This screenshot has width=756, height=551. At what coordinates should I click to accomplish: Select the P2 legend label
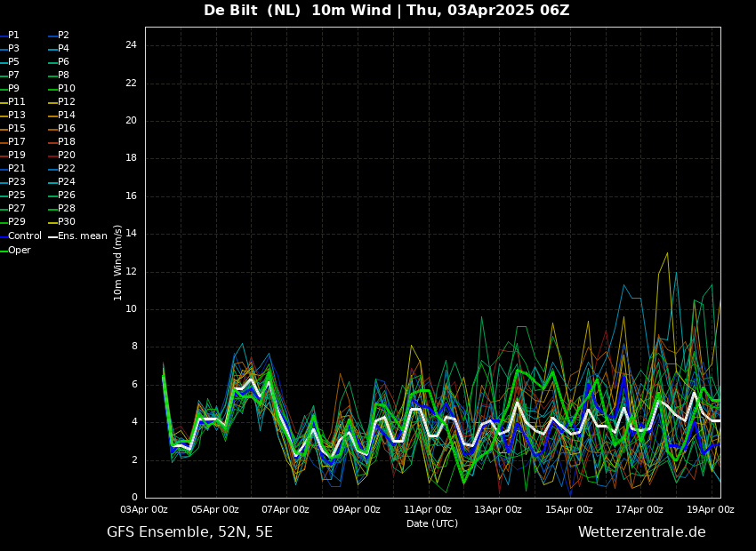63,36
